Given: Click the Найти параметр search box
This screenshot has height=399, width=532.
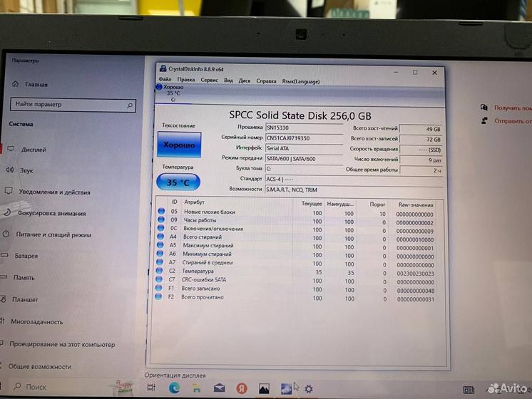Looking at the screenshot, I should (x=73, y=105).
